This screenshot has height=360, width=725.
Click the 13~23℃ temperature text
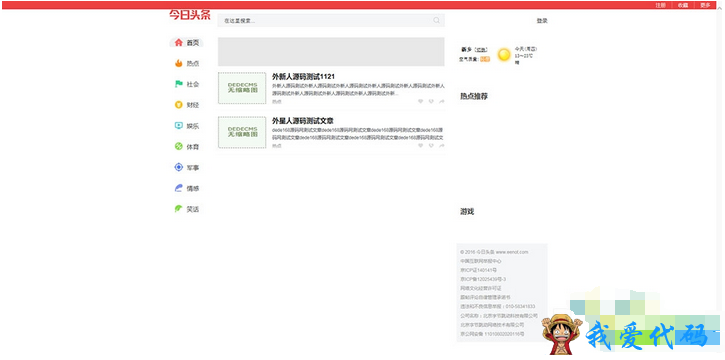coord(524,55)
